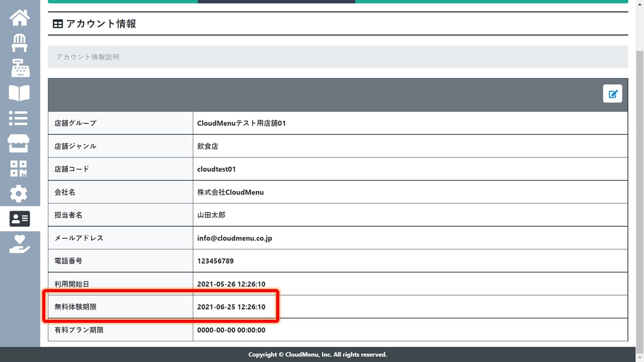This screenshot has width=644, height=362.
Task: Open the QR code icon in sidebar
Action: 19,168
